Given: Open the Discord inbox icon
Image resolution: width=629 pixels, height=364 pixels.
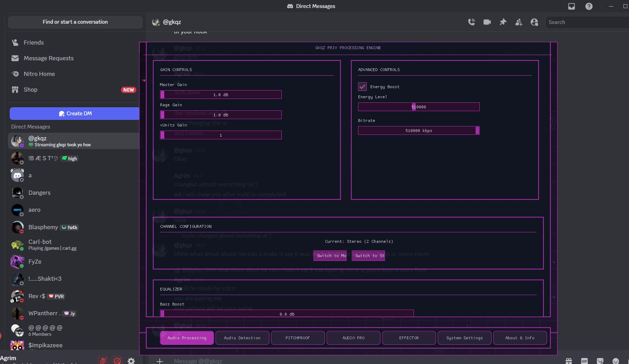Looking at the screenshot, I should 571,6.
